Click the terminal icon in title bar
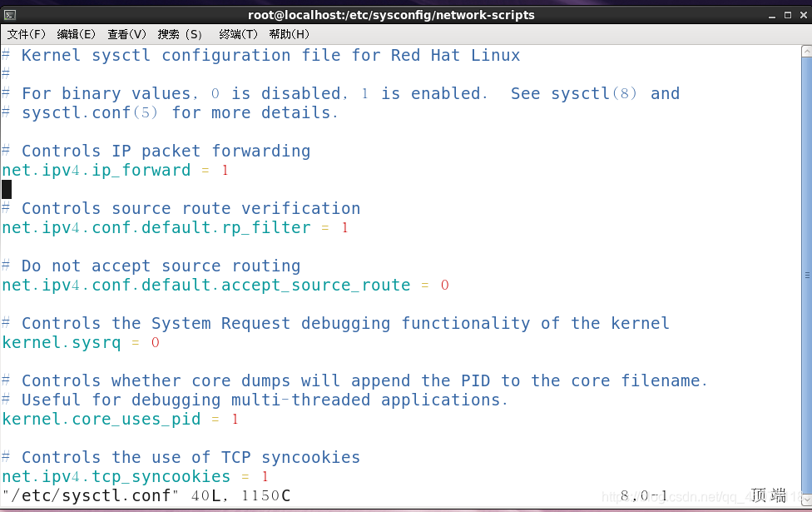 click(10, 15)
